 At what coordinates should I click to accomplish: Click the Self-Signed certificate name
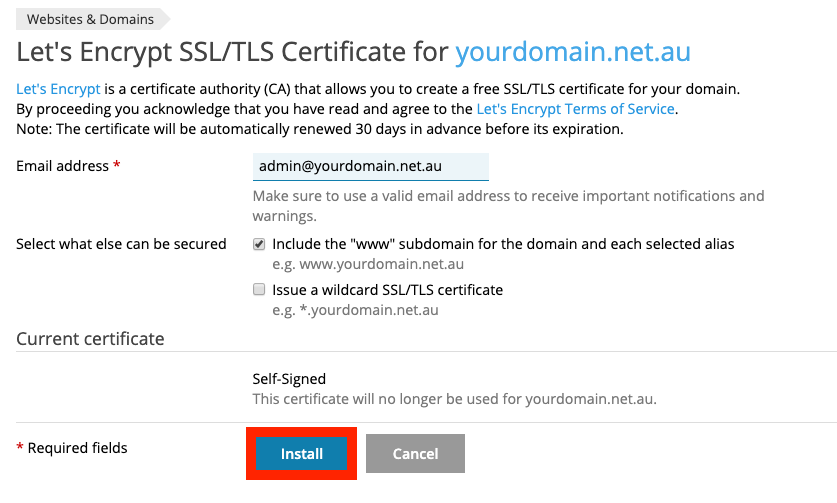coord(289,379)
